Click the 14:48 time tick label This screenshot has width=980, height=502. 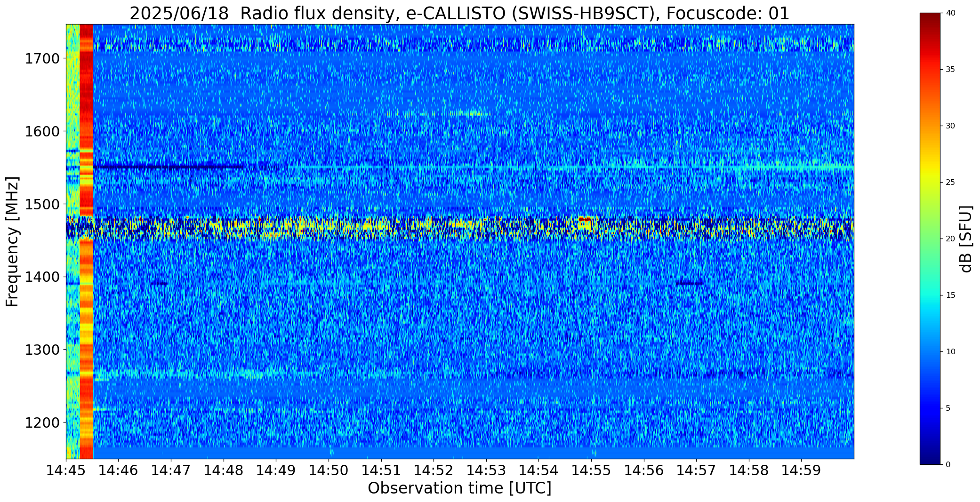click(x=224, y=470)
